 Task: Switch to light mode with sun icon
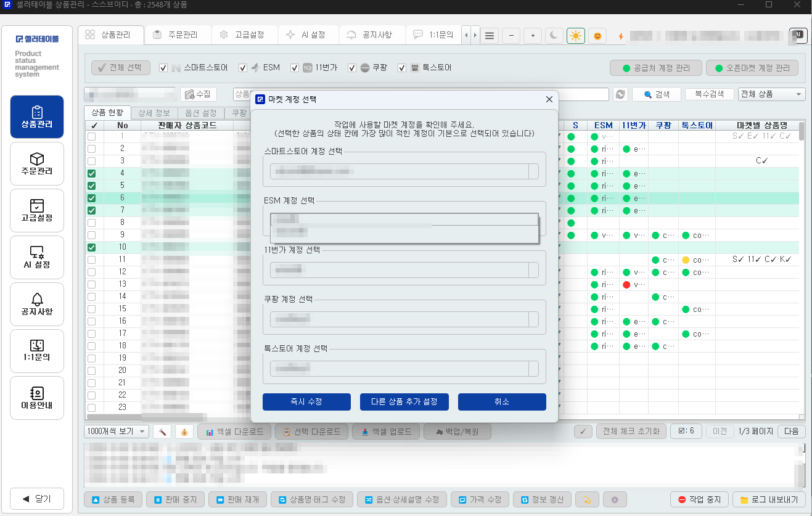click(x=576, y=36)
